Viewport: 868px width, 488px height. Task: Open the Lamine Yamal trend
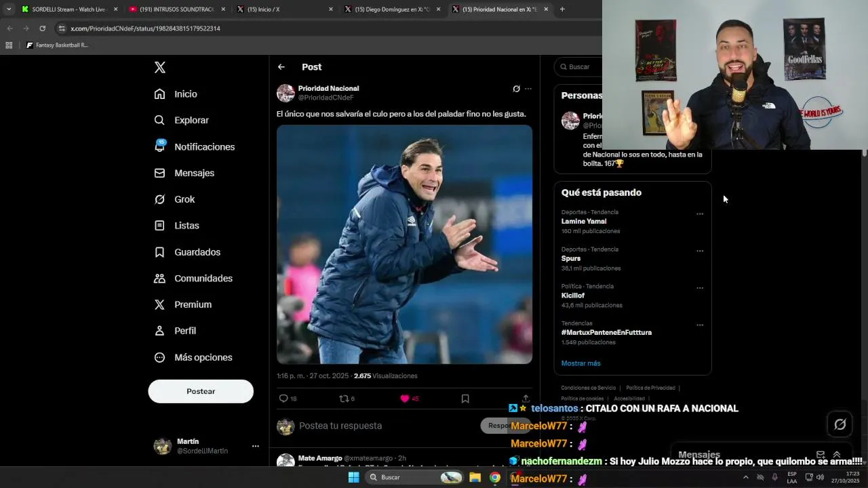(x=584, y=222)
